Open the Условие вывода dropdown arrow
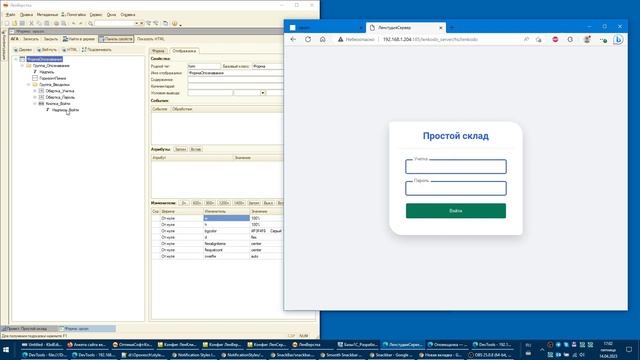 click(263, 93)
